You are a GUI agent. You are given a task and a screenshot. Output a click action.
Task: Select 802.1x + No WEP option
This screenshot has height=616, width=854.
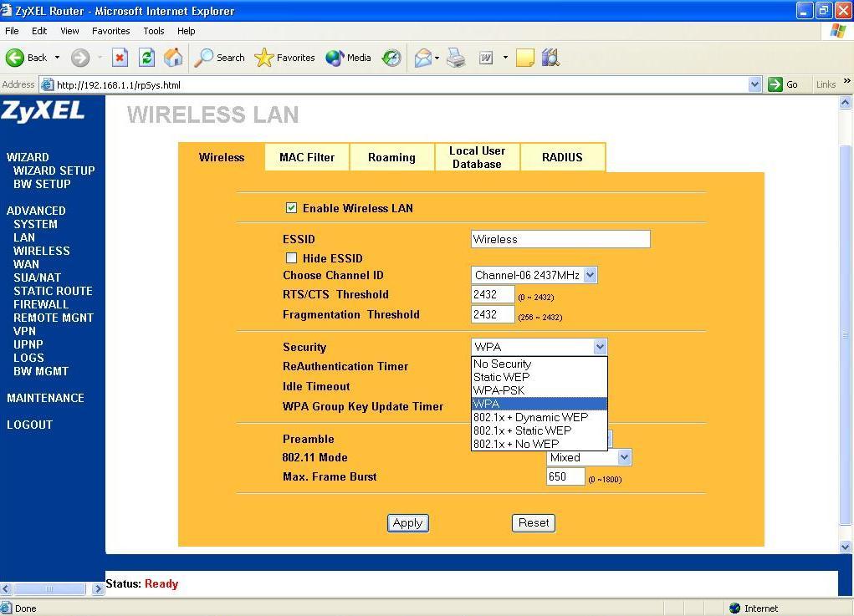[x=540, y=444]
